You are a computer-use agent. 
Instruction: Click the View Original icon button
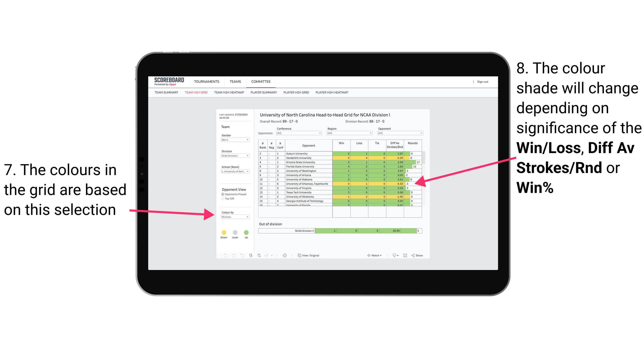(299, 255)
